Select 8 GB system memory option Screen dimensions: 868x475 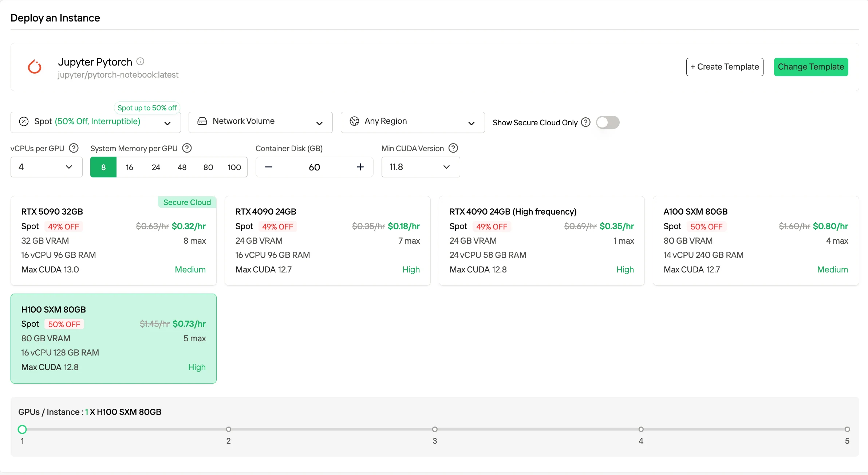(103, 167)
